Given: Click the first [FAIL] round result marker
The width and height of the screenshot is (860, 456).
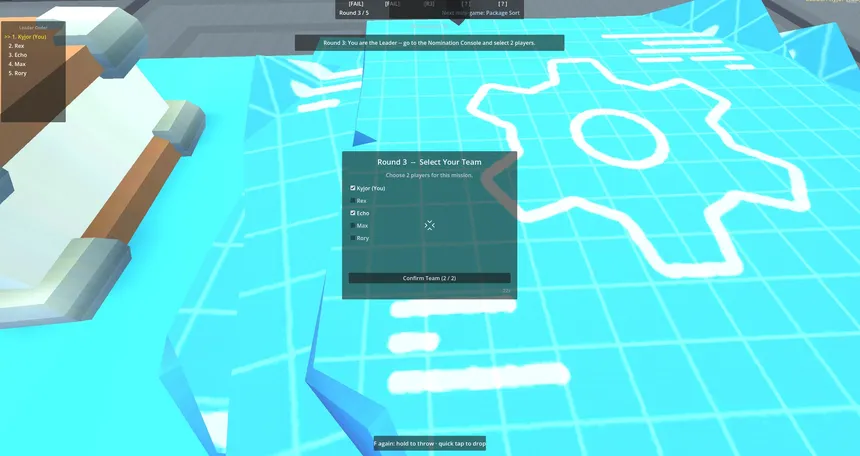Looking at the screenshot, I should pos(356,4).
